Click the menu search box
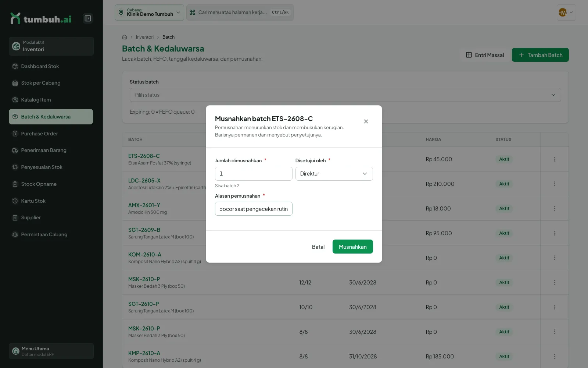Screen dimensions: 588x368 click(x=240, y=13)
